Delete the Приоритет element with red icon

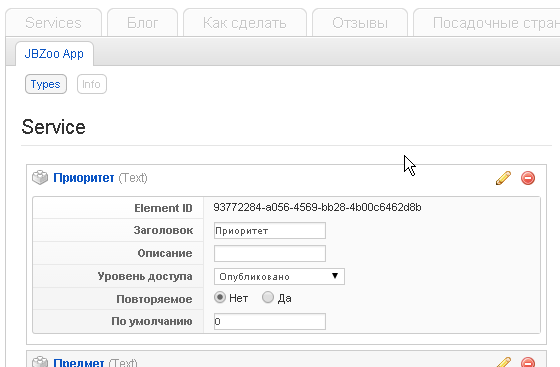[528, 178]
